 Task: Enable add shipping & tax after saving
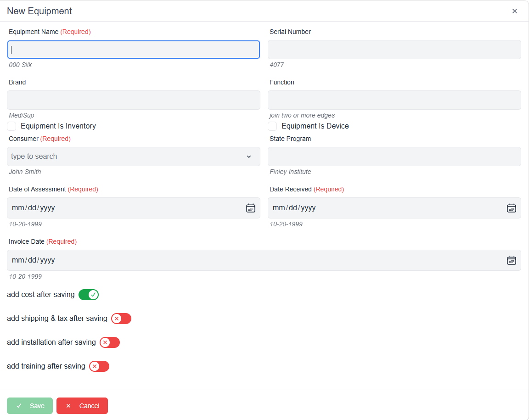coord(121,319)
